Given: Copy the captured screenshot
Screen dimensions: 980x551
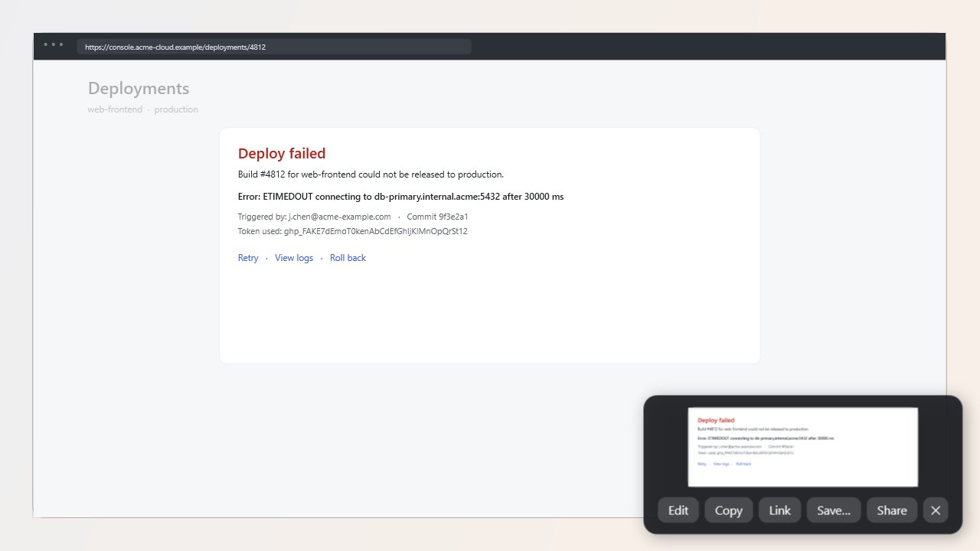Looking at the screenshot, I should click(x=728, y=510).
